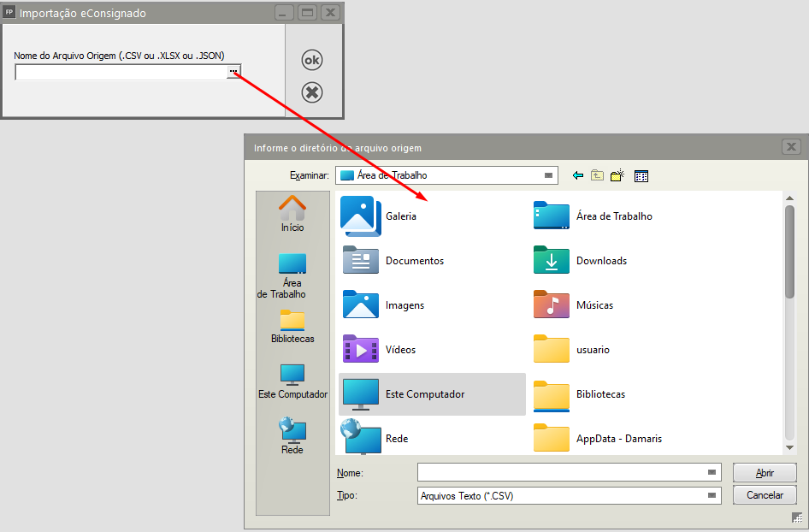This screenshot has height=532, width=809.
Task: Click the Nome do Arquivo Origem field
Action: point(121,73)
